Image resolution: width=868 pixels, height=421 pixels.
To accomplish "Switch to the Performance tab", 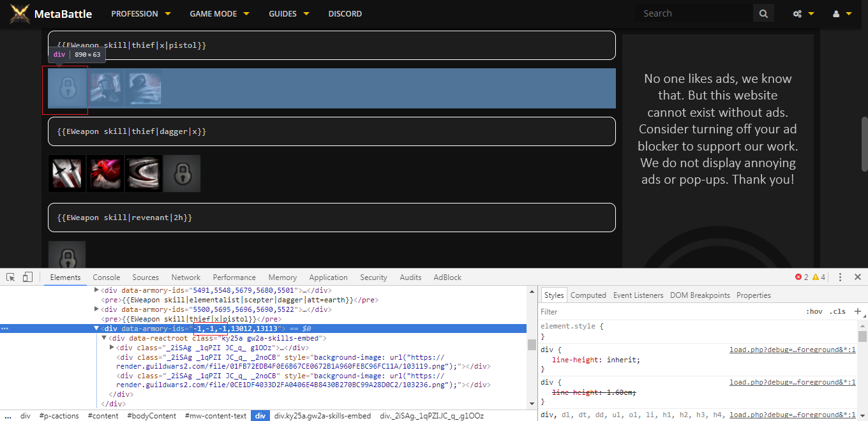I will click(x=234, y=277).
